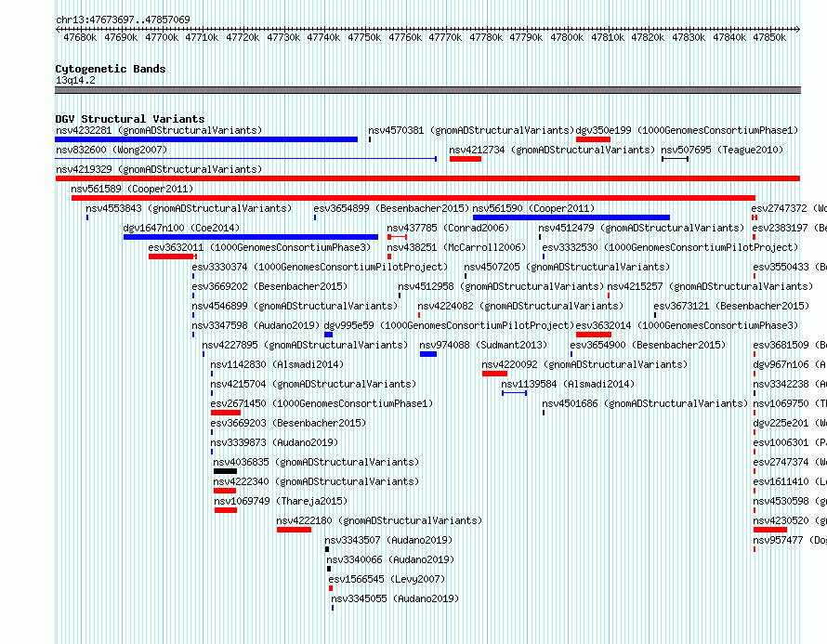Click dgv995e59 variant label

click(x=449, y=325)
